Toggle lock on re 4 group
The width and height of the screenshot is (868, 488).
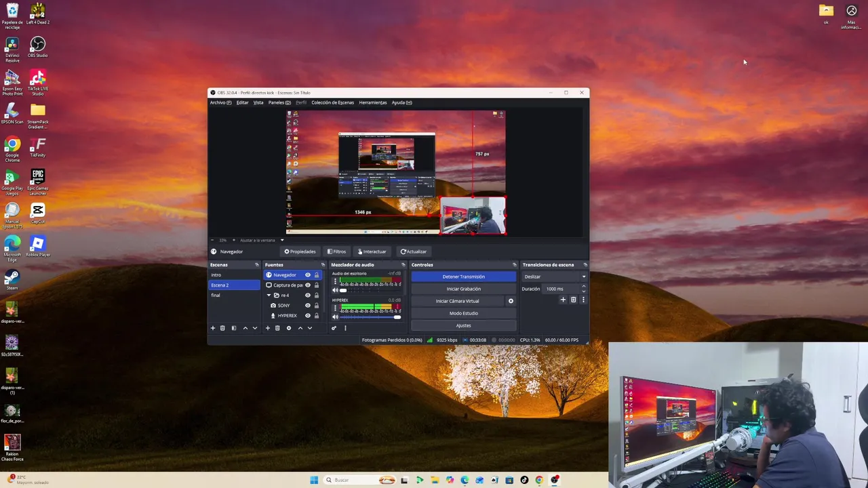[x=316, y=296]
